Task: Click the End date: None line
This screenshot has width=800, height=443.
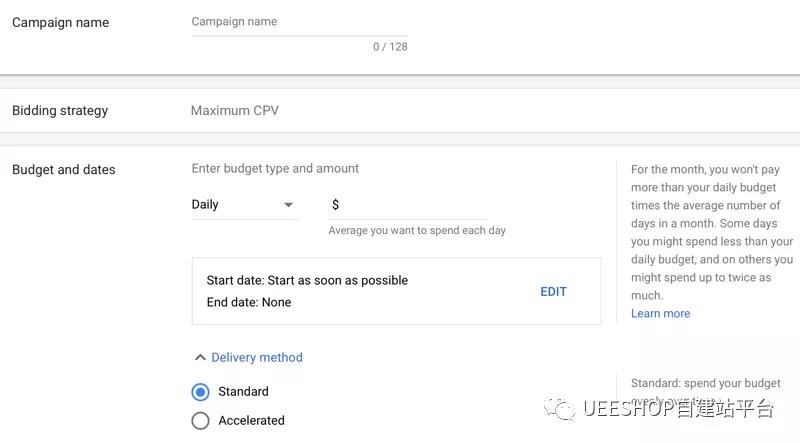Action: click(x=249, y=303)
